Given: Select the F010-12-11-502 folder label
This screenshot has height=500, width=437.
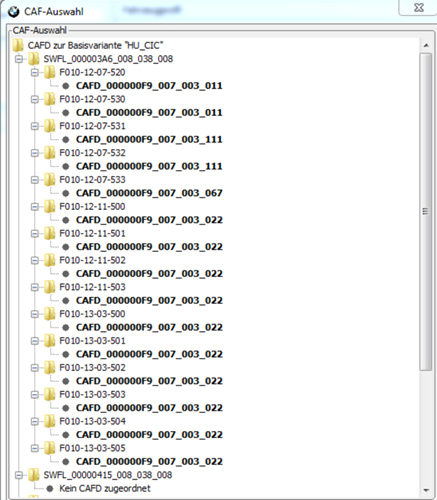Looking at the screenshot, I should pyautogui.click(x=92, y=260).
